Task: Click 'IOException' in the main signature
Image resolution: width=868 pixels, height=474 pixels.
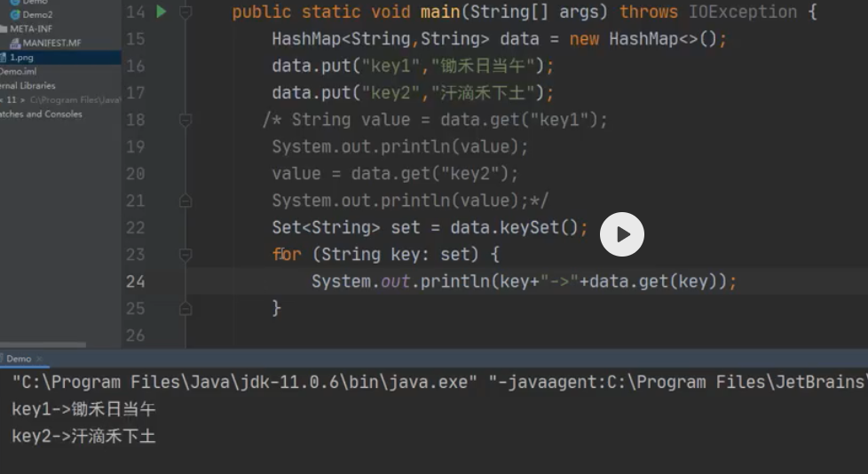Action: (742, 12)
